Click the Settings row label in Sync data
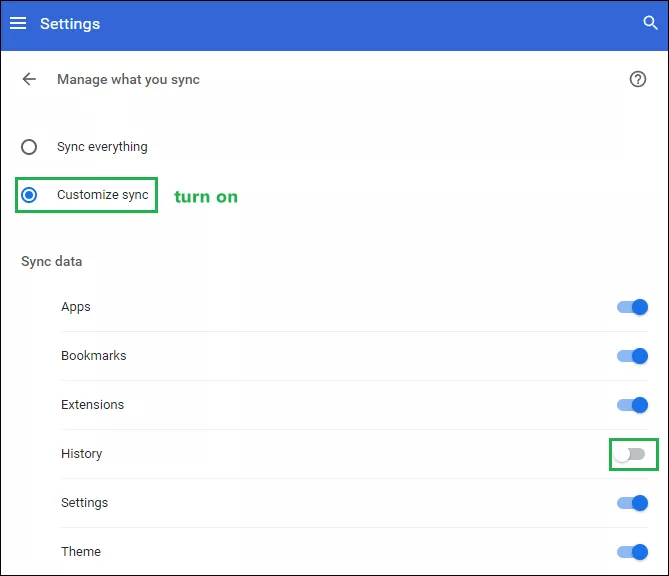Viewport: 669px width, 576px height. tap(84, 503)
